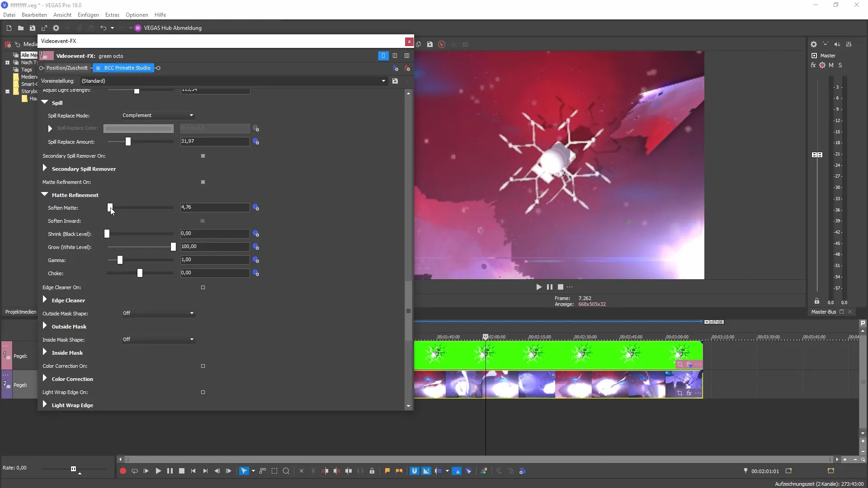Image resolution: width=868 pixels, height=488 pixels.
Task: Toggle Soften Inward checkbox
Action: 203,221
